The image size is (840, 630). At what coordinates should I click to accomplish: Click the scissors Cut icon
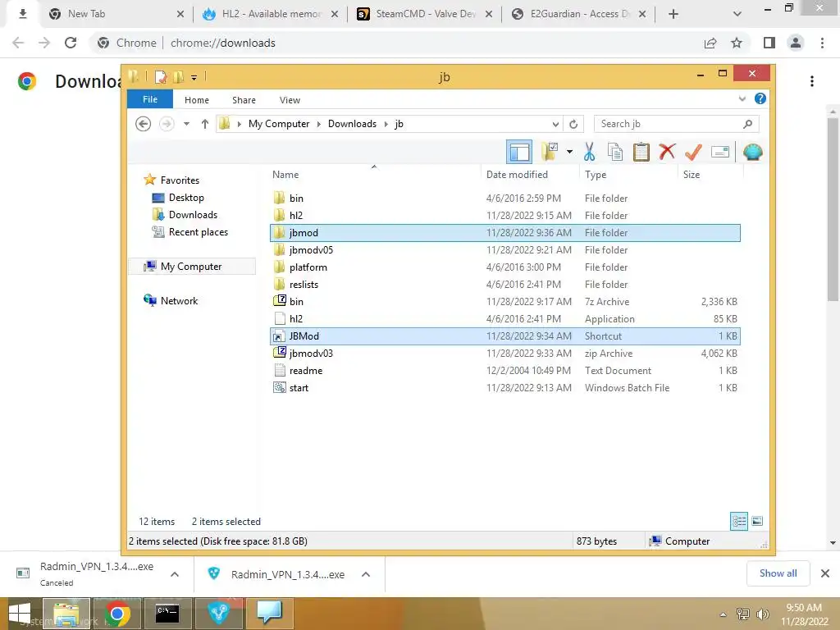(x=589, y=152)
